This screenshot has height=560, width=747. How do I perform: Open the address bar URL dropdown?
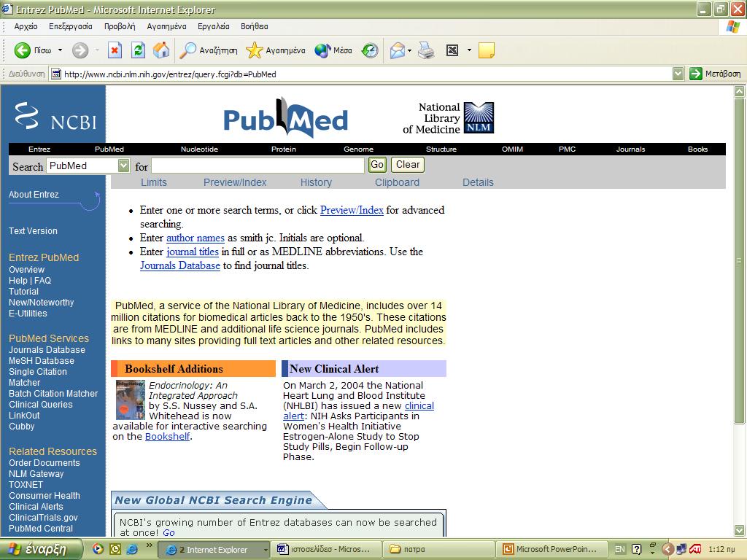coord(678,74)
